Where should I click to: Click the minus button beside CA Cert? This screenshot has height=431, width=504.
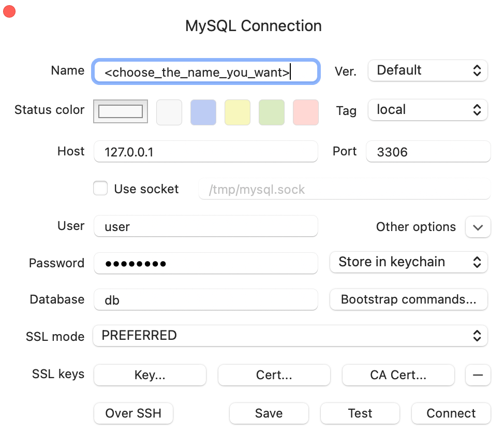pyautogui.click(x=478, y=375)
